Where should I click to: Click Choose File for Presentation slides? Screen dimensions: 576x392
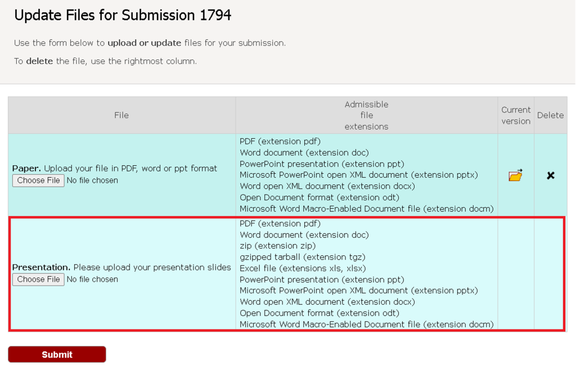coord(38,280)
